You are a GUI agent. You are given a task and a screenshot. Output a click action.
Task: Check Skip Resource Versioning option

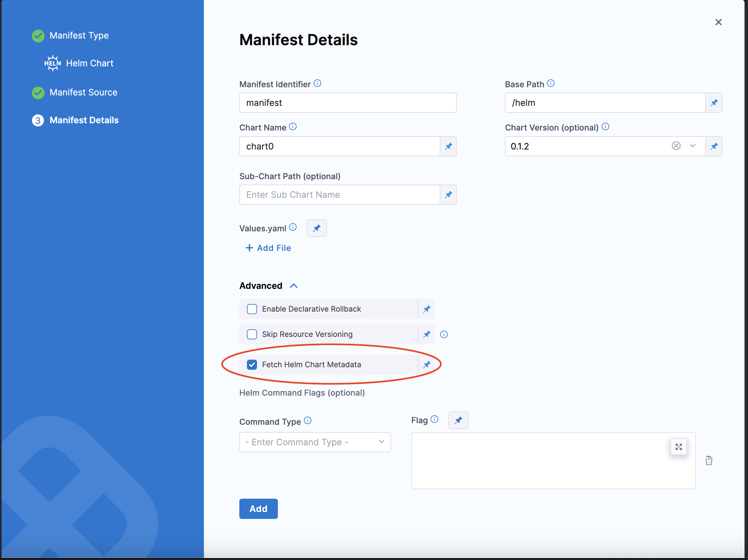click(x=252, y=334)
